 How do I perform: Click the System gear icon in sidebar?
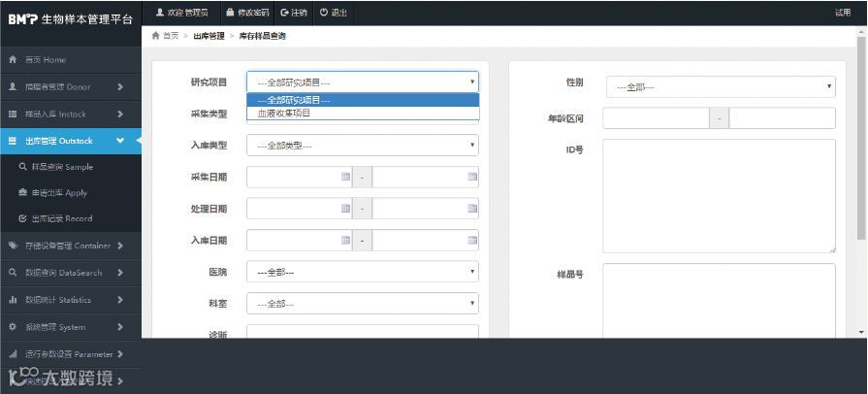click(13, 327)
